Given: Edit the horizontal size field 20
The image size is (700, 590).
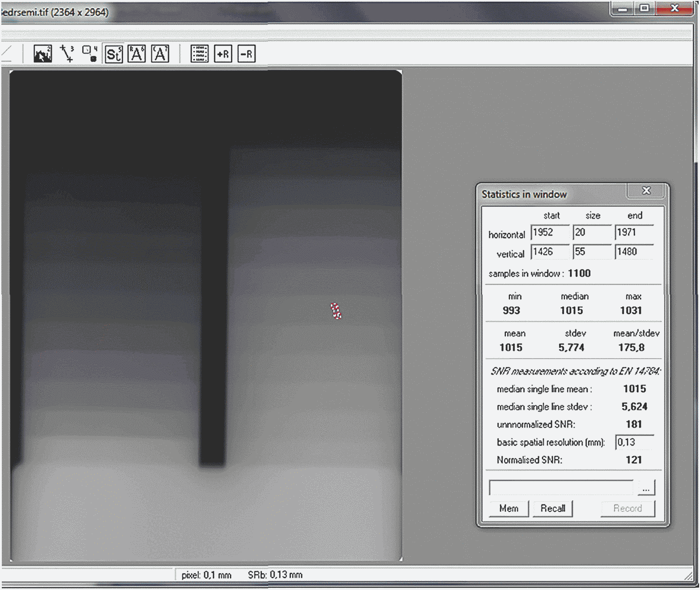Looking at the screenshot, I should click(592, 232).
